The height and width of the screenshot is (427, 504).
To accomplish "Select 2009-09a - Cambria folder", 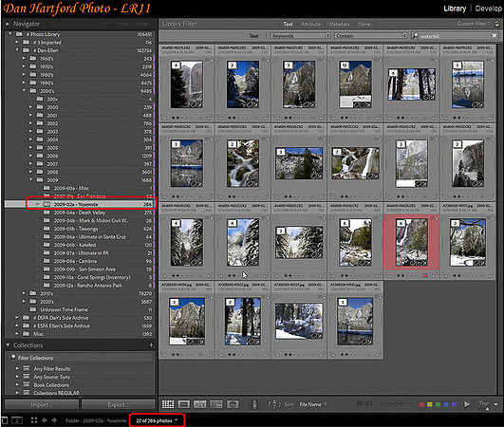I will [75, 261].
